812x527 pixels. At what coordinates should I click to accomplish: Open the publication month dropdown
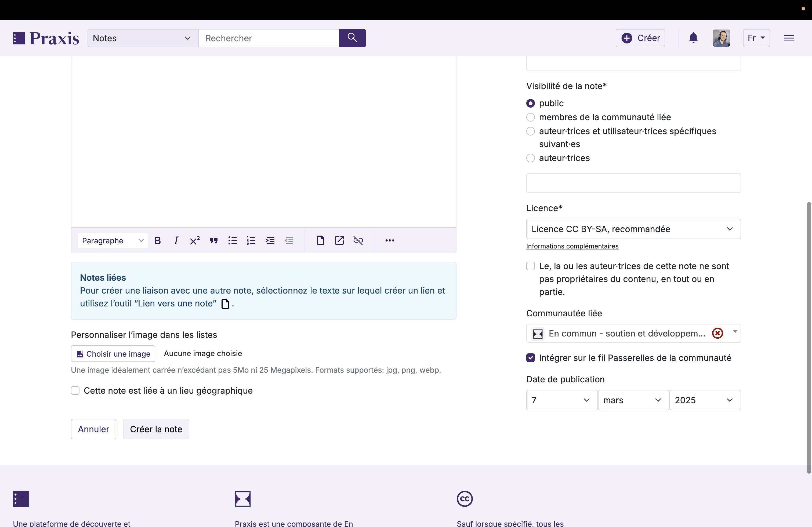(x=633, y=400)
